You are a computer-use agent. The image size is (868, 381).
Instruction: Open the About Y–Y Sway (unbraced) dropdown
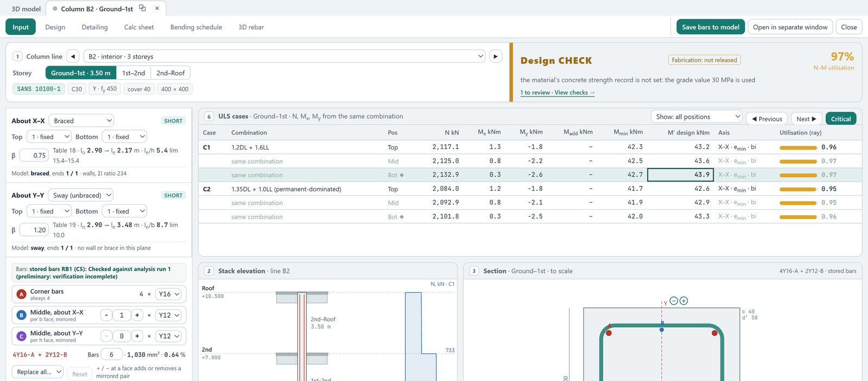[81, 195]
